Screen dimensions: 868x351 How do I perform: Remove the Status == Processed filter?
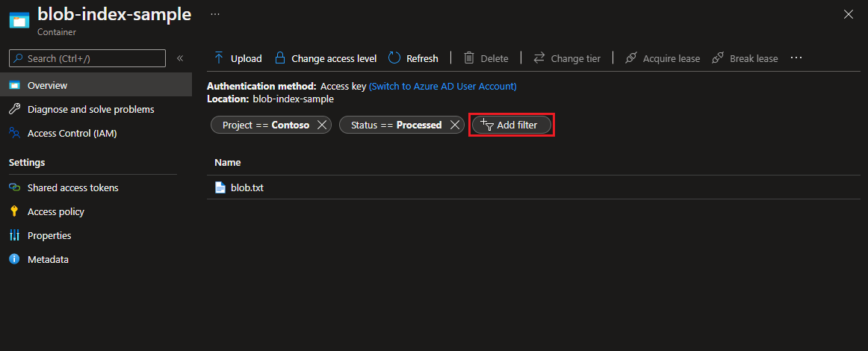tap(454, 125)
